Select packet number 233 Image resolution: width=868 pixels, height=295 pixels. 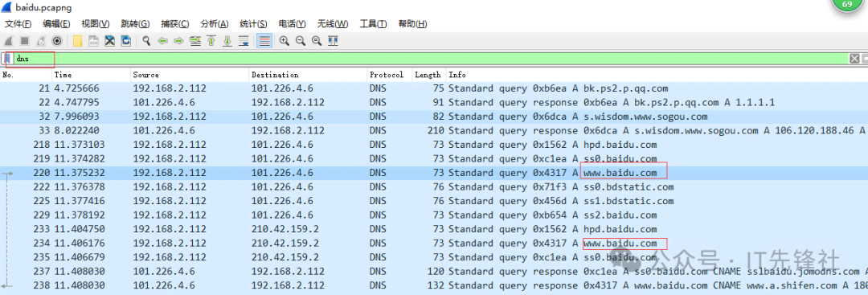click(x=434, y=229)
